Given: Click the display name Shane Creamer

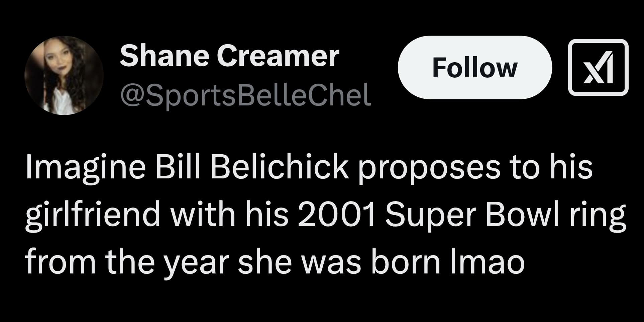Looking at the screenshot, I should coord(230,56).
